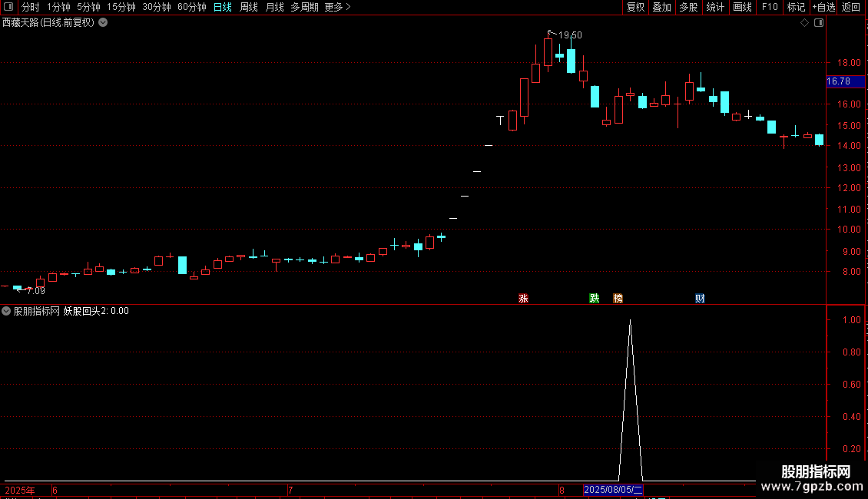Click the 18.00 price axis label

[849, 63]
